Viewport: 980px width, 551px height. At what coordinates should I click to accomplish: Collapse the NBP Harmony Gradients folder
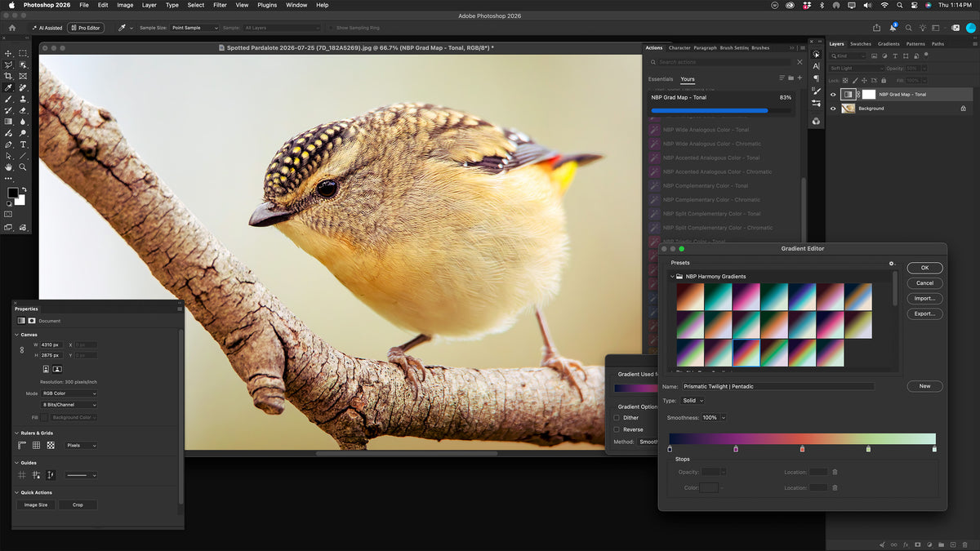pos(672,277)
